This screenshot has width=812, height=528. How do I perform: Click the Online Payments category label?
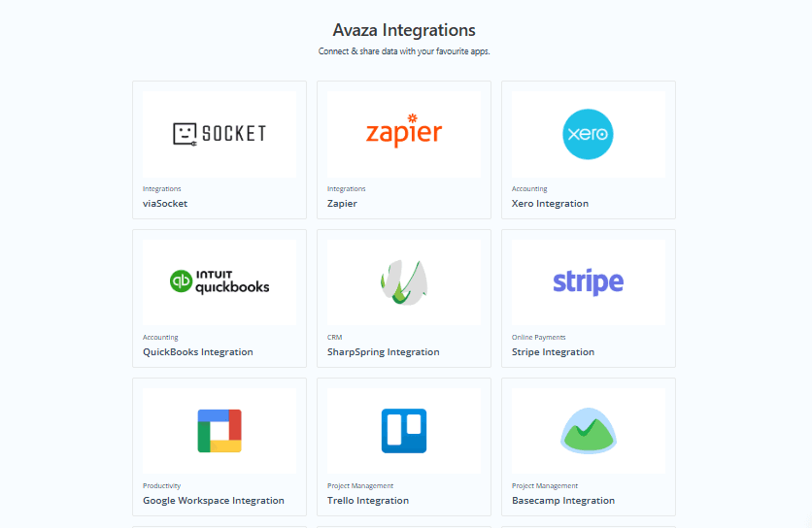point(538,338)
